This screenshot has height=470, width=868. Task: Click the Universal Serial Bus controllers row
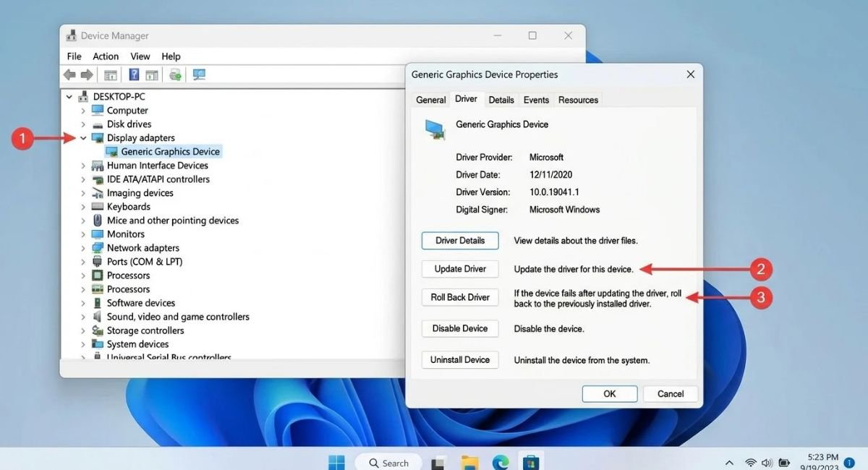tap(169, 357)
